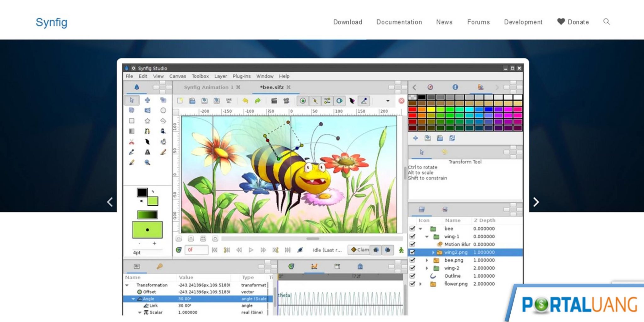Screen dimensions: 644x322
Task: Click the yellow Undo arrow
Action: click(x=245, y=101)
